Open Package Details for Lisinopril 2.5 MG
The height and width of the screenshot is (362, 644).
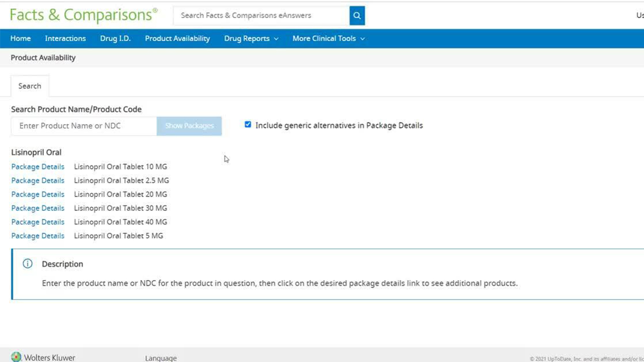[38, 180]
